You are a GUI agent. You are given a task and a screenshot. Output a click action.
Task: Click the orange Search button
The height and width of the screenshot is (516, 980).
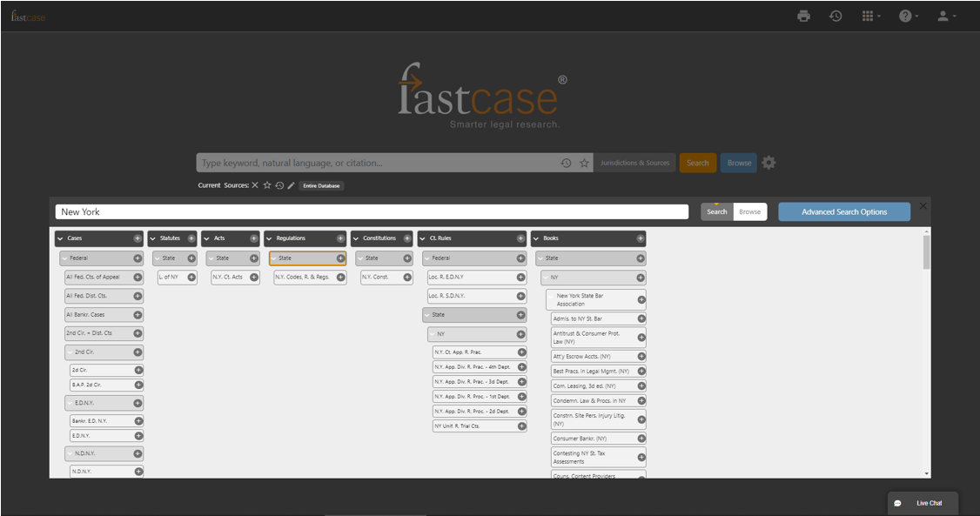click(697, 163)
